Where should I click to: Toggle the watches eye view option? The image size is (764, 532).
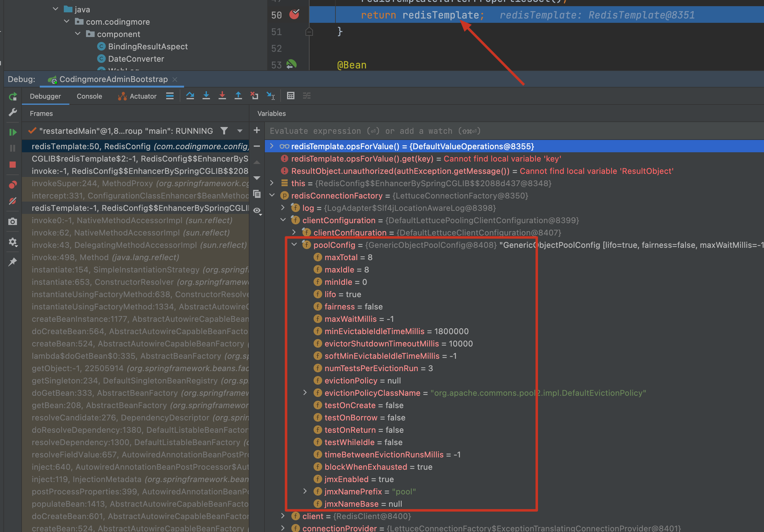pyautogui.click(x=257, y=210)
